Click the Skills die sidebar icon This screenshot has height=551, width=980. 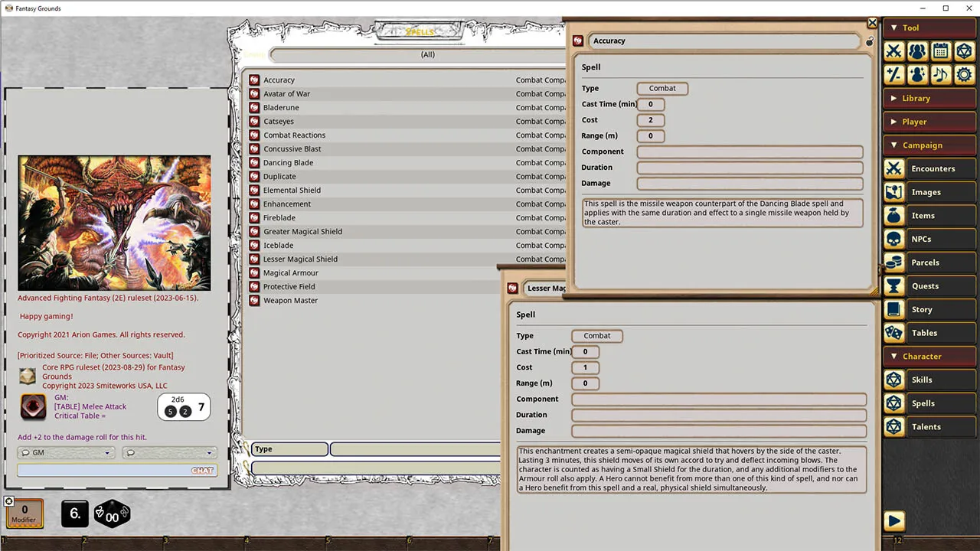point(893,380)
